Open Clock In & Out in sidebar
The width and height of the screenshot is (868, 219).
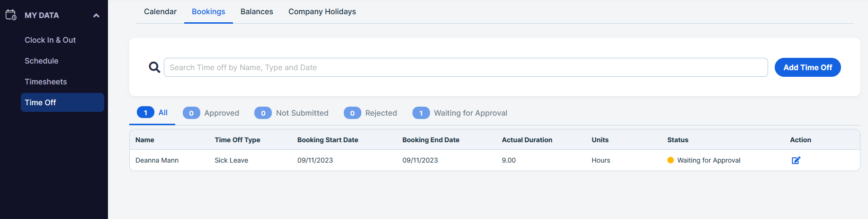(x=50, y=40)
